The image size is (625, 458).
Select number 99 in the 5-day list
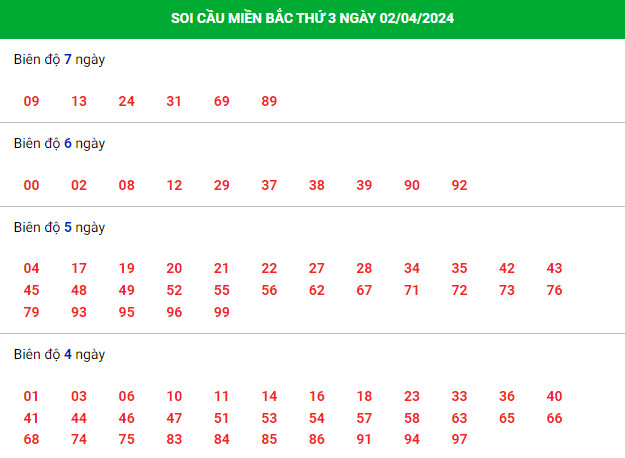[222, 312]
